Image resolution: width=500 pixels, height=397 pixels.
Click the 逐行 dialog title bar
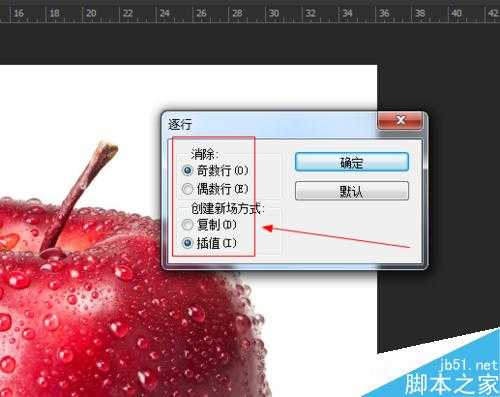point(270,124)
